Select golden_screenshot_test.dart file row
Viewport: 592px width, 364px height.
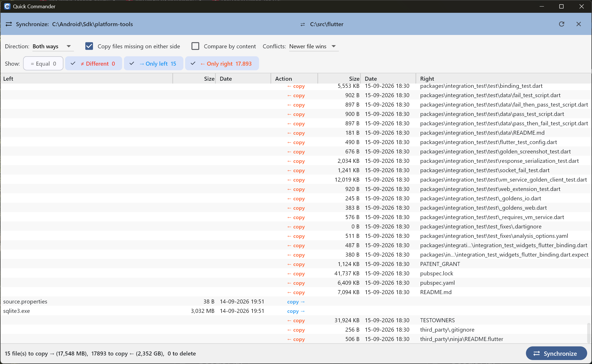click(296, 151)
